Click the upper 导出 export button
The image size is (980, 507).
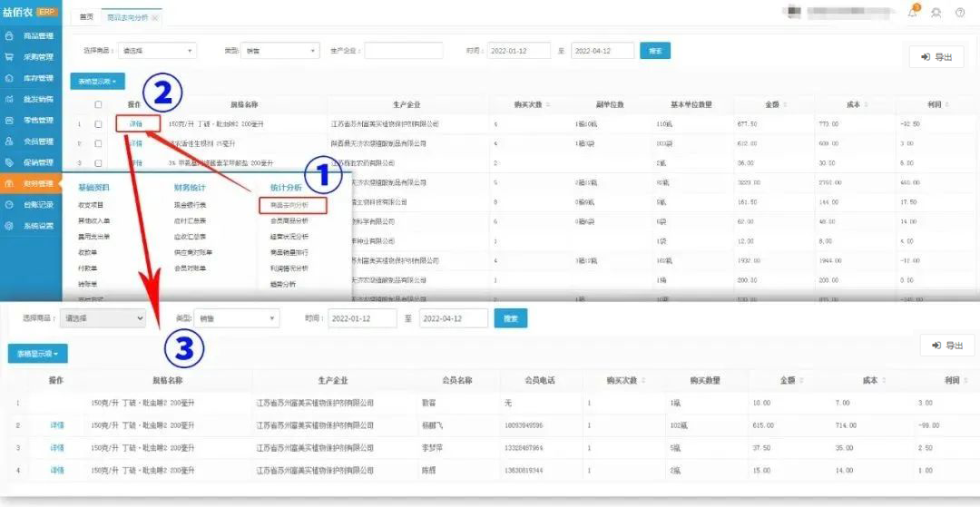[x=936, y=57]
